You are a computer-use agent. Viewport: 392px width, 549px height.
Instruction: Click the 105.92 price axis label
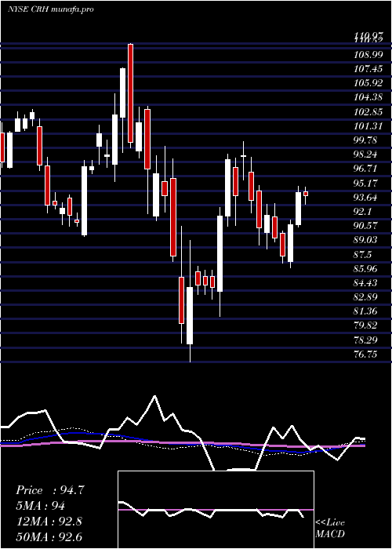click(368, 83)
